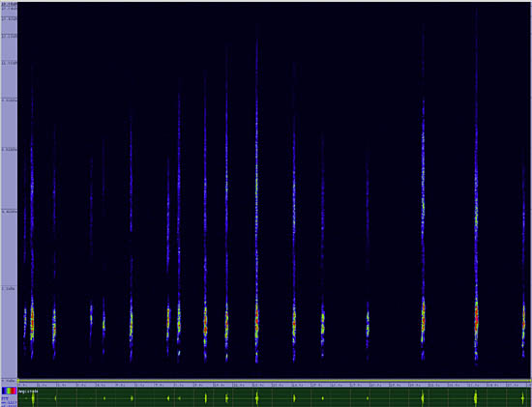Click the yellow horizontal position bar
The image size is (532, 407).
275,381
